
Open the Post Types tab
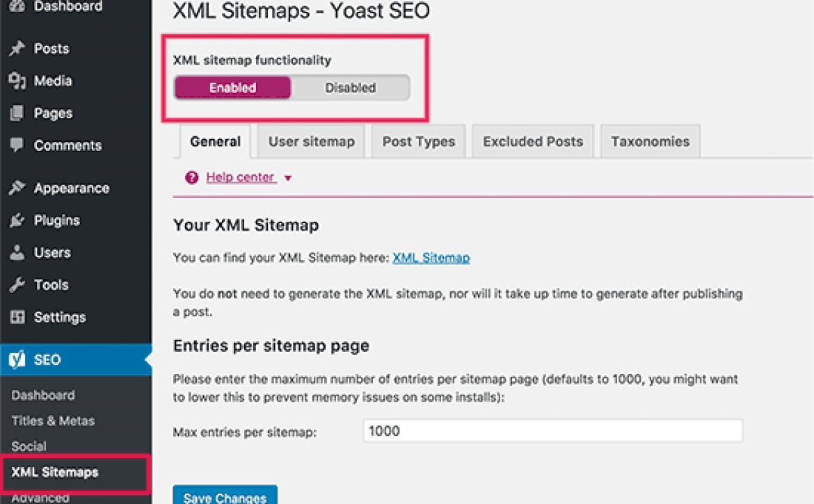click(418, 142)
